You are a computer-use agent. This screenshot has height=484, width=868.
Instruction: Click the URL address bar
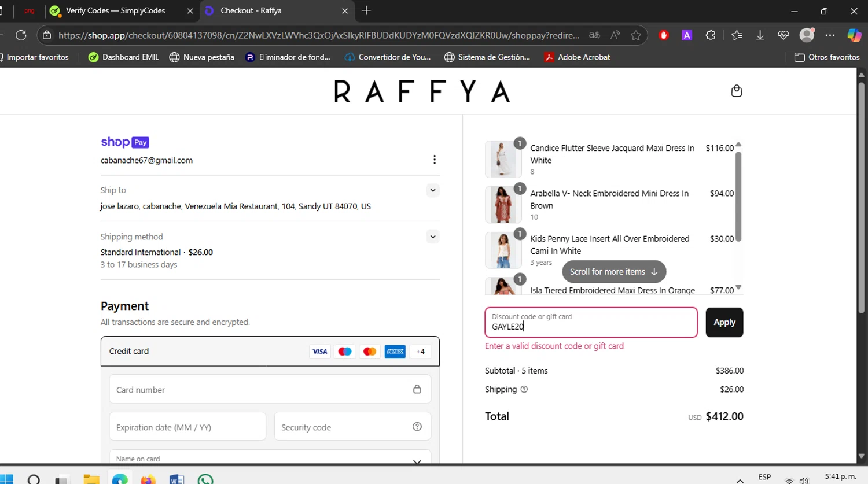pyautogui.click(x=318, y=35)
